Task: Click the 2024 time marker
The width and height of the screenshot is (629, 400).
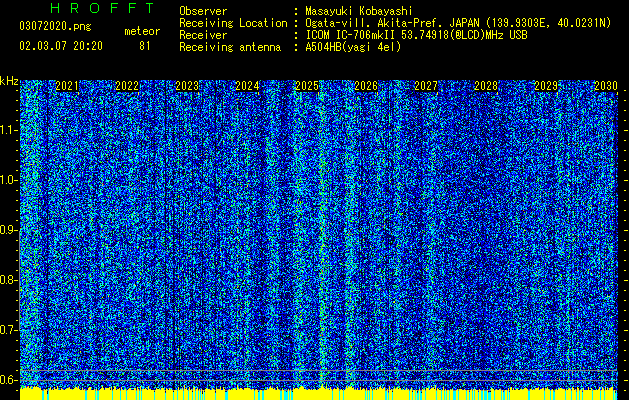Action: point(247,86)
